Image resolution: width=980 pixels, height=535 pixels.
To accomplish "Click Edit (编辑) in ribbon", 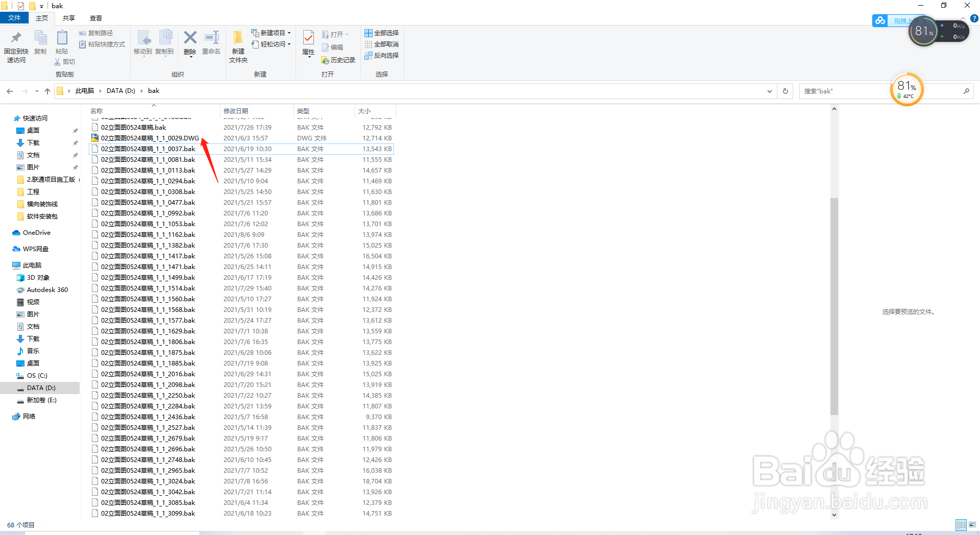I will (333, 47).
